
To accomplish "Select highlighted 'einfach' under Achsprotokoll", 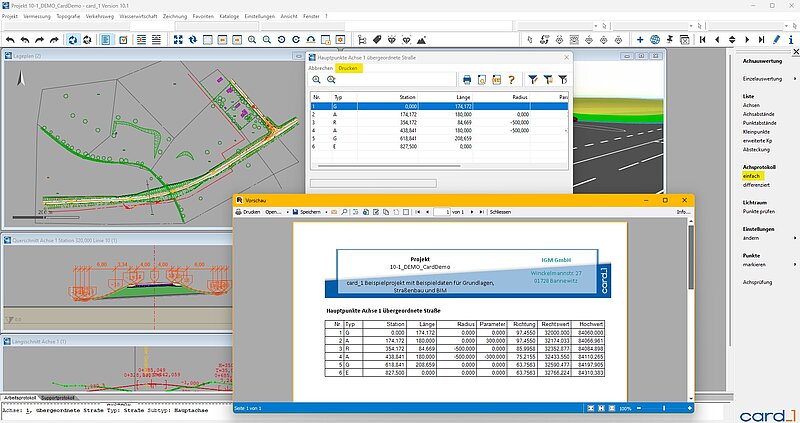I will [x=752, y=176].
